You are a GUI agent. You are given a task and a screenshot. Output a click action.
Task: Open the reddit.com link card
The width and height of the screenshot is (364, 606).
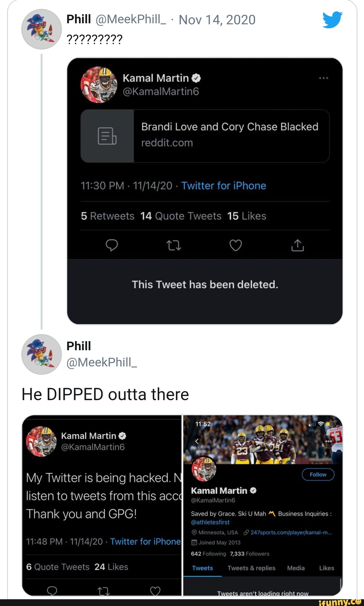(205, 136)
